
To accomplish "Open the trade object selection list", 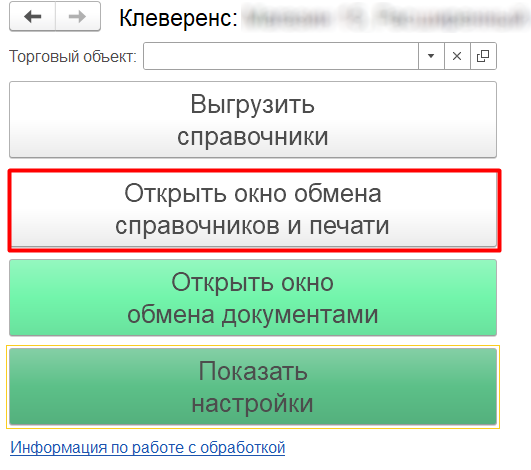I will [x=431, y=56].
